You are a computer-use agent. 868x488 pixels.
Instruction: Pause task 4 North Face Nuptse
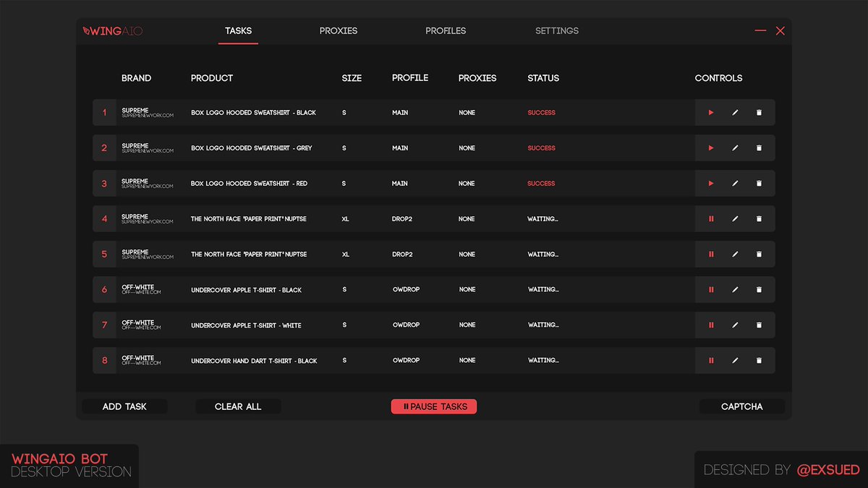711,219
